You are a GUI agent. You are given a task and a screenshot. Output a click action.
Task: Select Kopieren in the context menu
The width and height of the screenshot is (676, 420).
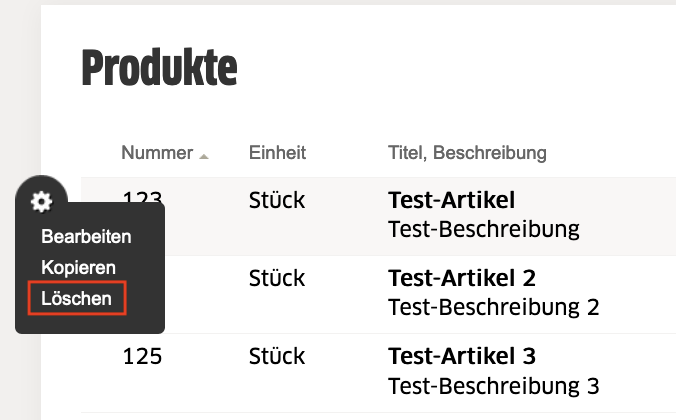click(x=78, y=268)
